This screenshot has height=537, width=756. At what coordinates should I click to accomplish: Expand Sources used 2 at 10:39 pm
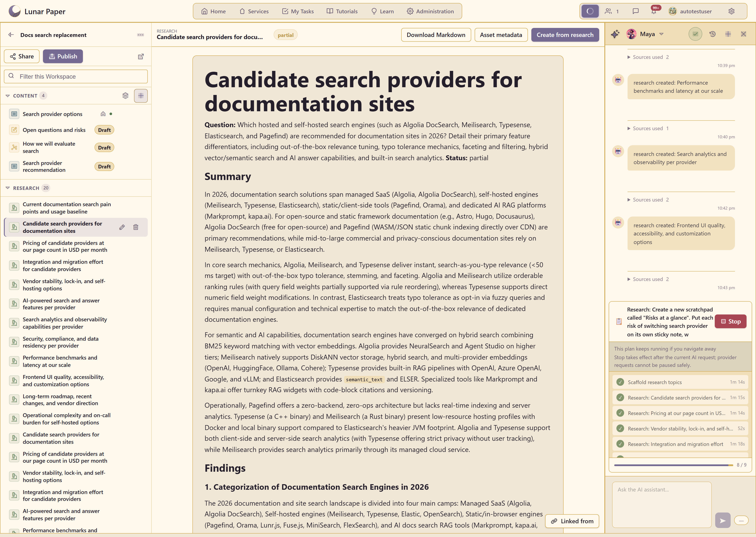tap(648, 57)
